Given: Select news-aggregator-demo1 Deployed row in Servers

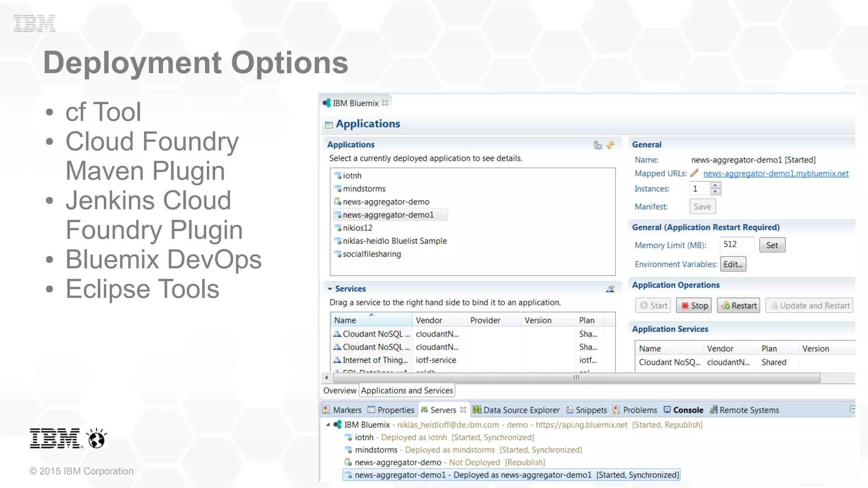Looking at the screenshot, I should click(512, 475).
